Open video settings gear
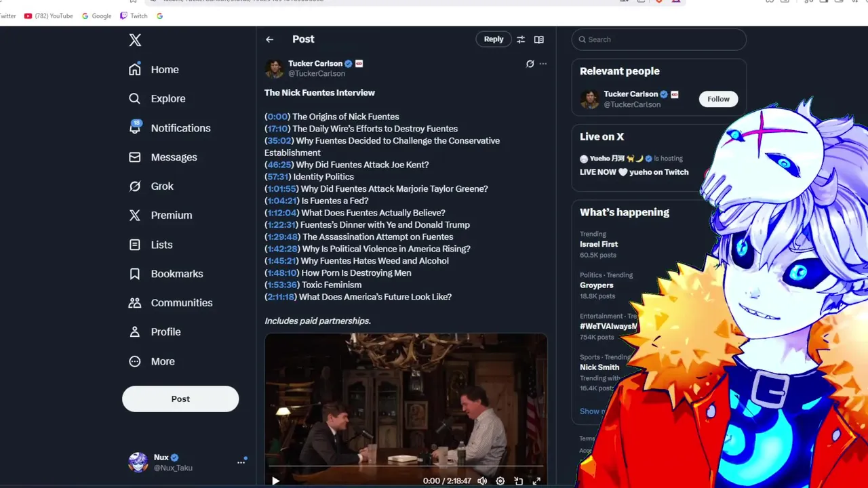The height and width of the screenshot is (488, 868). click(500, 481)
